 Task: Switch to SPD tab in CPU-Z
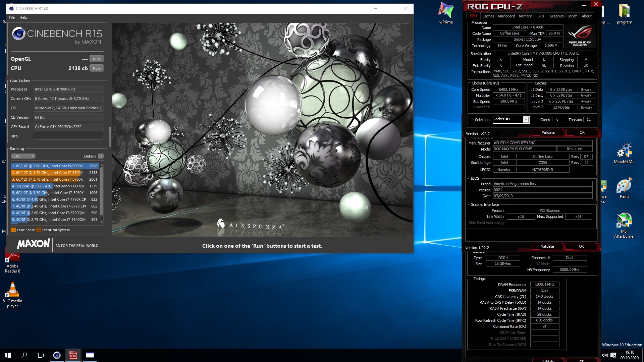(x=540, y=16)
